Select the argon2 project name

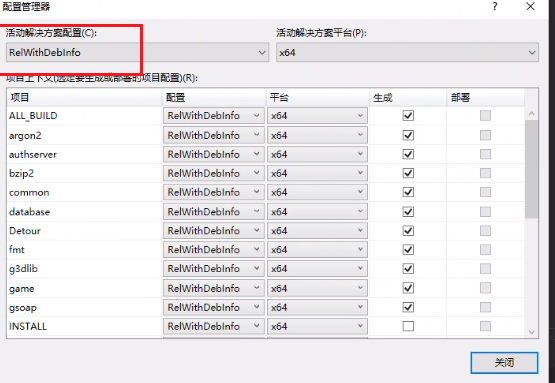click(25, 136)
